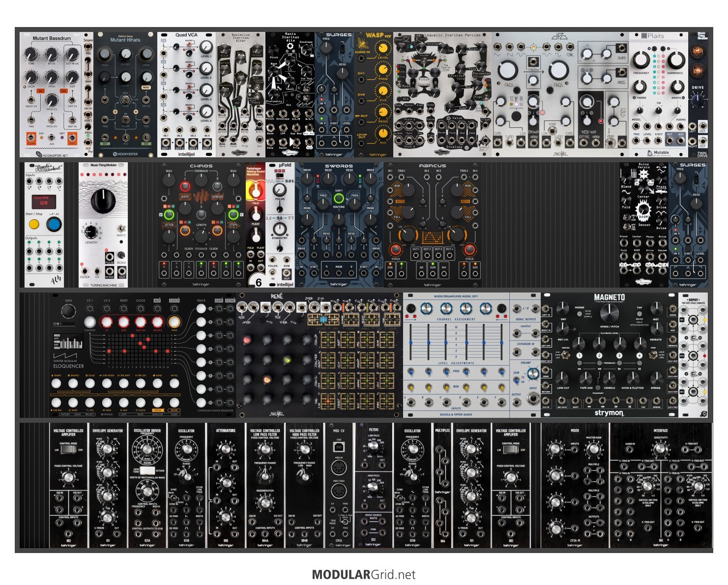Image resolution: width=728 pixels, height=585 pixels.
Task: Open the Abacus module
Action: point(433,225)
